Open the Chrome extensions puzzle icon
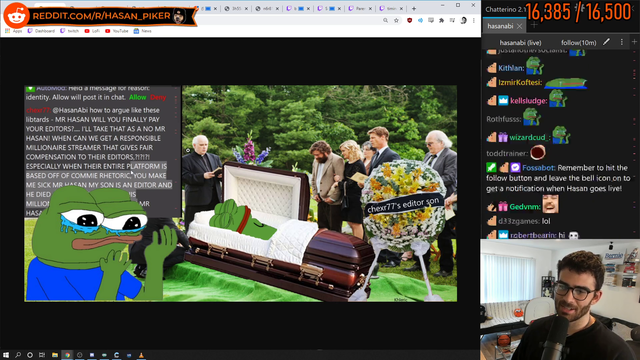This screenshot has height=360, width=640. (x=441, y=20)
